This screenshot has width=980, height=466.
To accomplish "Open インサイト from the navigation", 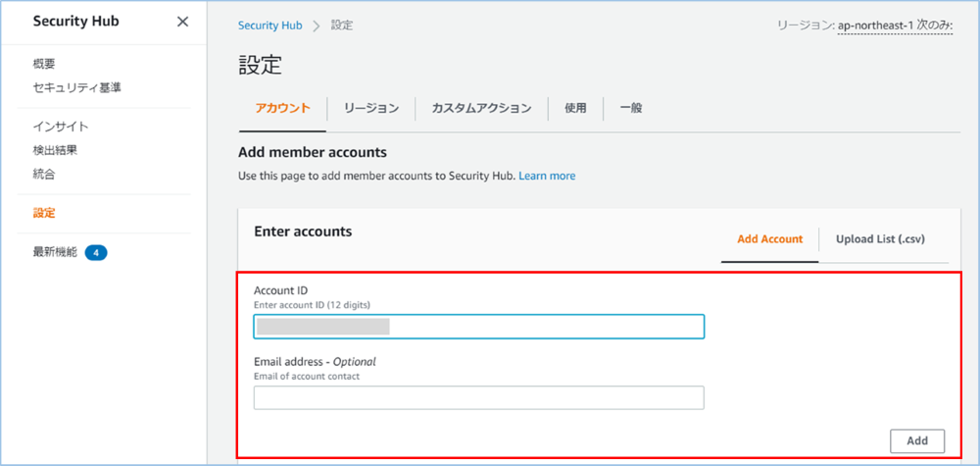I will click(61, 127).
